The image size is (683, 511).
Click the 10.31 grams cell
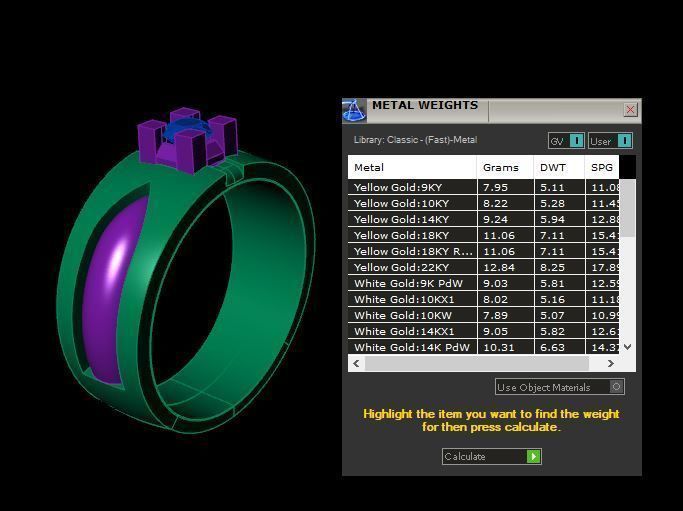click(x=505, y=347)
